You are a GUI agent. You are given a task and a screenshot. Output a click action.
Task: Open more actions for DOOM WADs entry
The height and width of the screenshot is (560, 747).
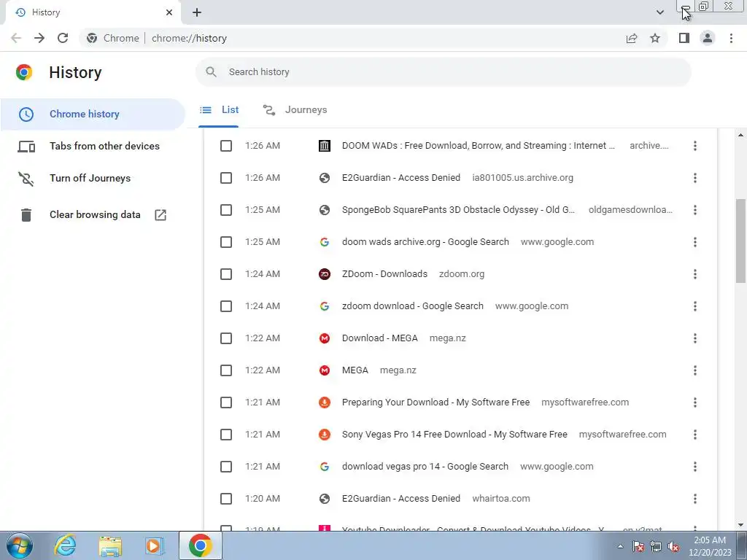[x=695, y=146]
